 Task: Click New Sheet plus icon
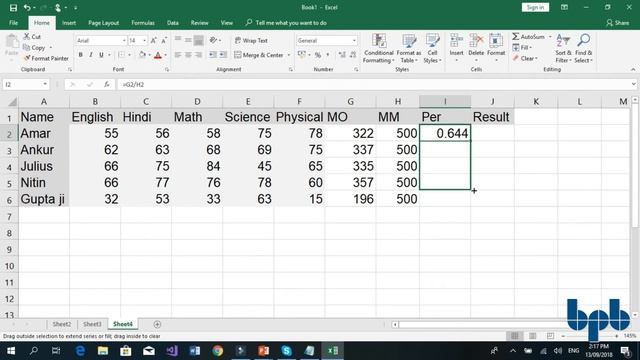[157, 324]
